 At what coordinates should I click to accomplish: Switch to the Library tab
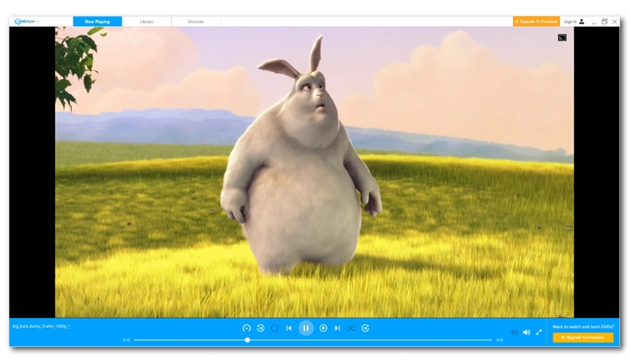click(146, 21)
